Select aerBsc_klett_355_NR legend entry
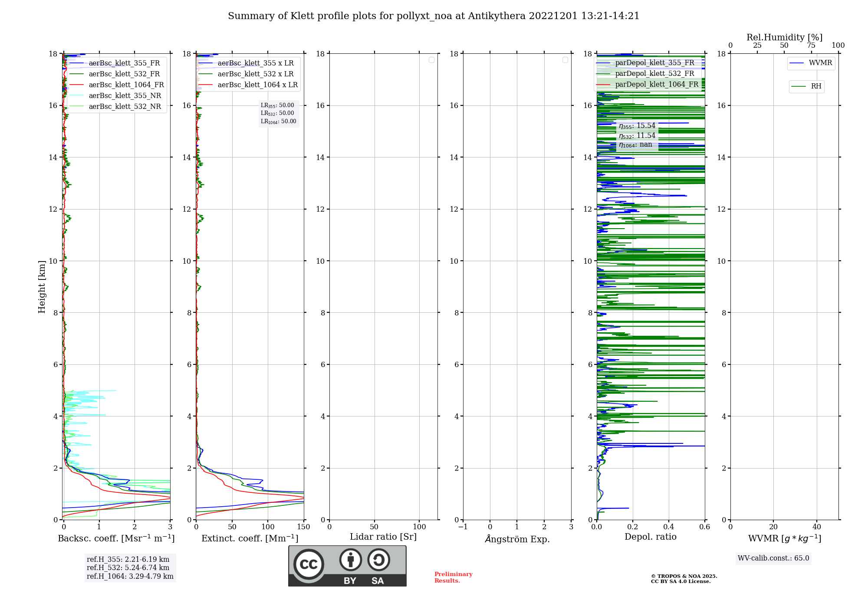Image resolution: width=868 pixels, height=590 pixels. (115, 96)
